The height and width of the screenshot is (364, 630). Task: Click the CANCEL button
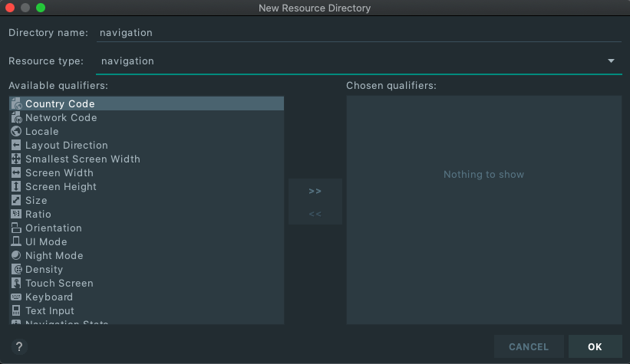click(529, 346)
